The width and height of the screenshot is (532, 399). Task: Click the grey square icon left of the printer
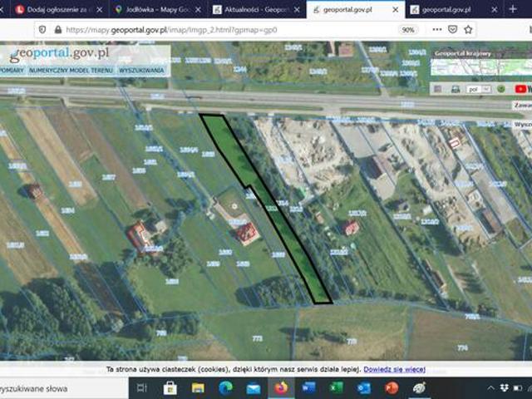coord(438,89)
